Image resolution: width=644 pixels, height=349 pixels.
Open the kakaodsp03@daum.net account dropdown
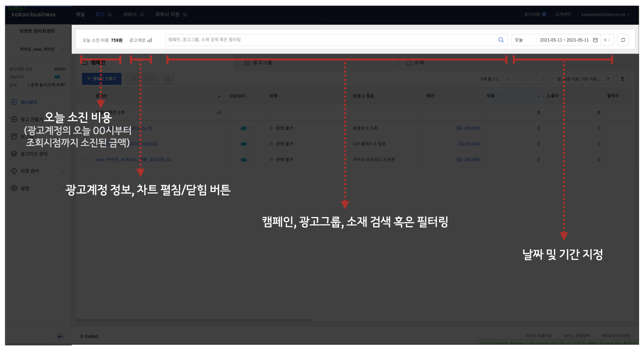click(605, 15)
